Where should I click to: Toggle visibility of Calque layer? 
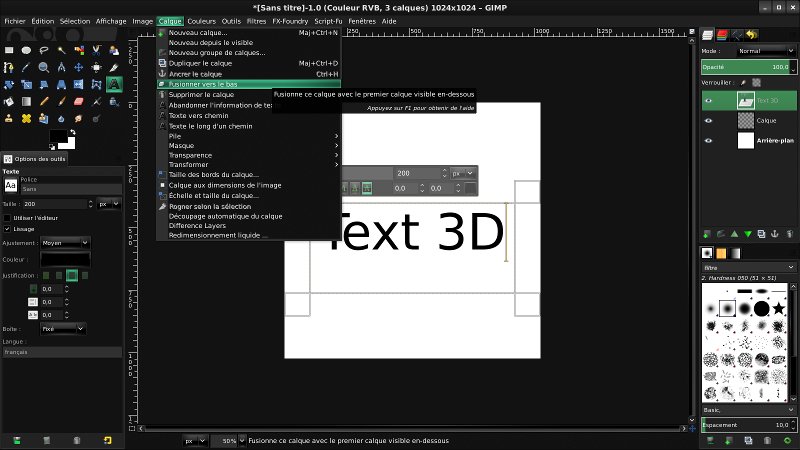pyautogui.click(x=708, y=120)
